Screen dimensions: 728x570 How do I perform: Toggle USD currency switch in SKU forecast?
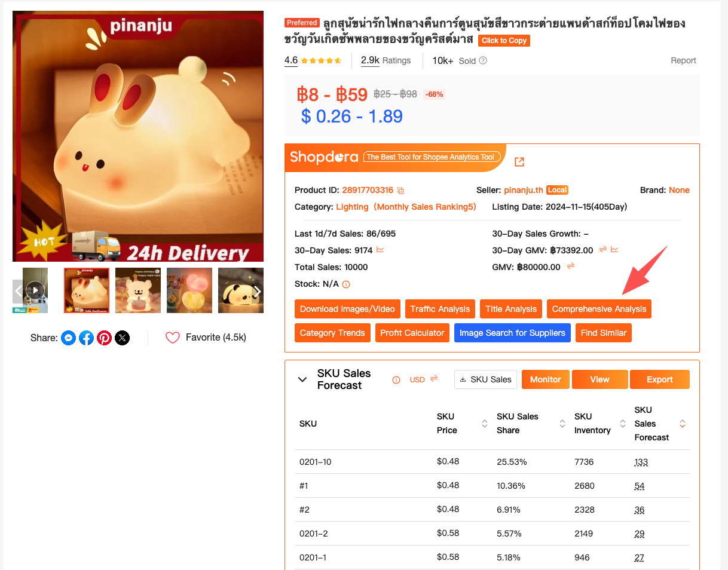click(x=434, y=379)
